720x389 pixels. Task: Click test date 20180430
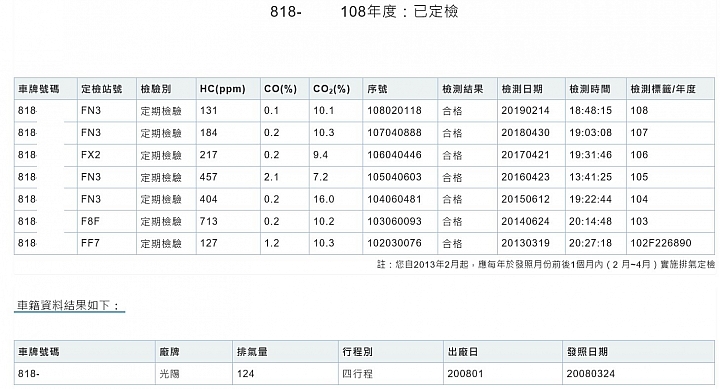(525, 133)
